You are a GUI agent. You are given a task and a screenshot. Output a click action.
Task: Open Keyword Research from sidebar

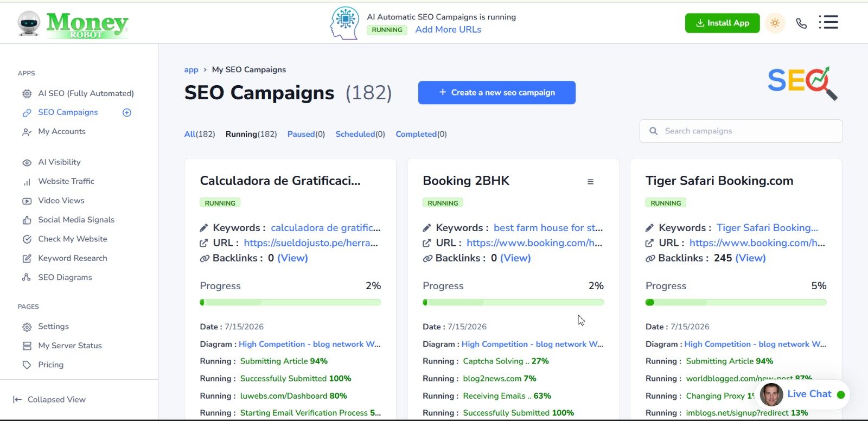click(73, 258)
